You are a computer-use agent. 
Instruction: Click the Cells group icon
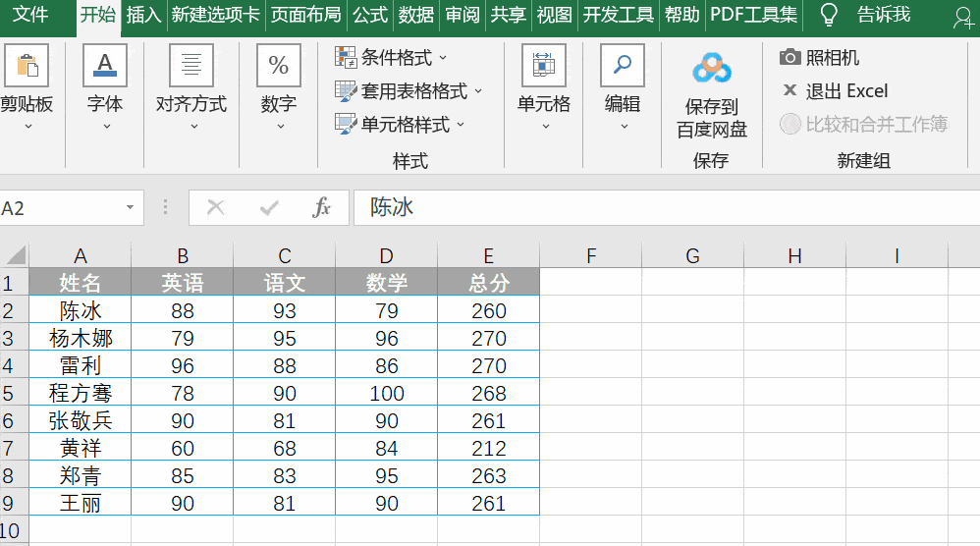click(544, 65)
